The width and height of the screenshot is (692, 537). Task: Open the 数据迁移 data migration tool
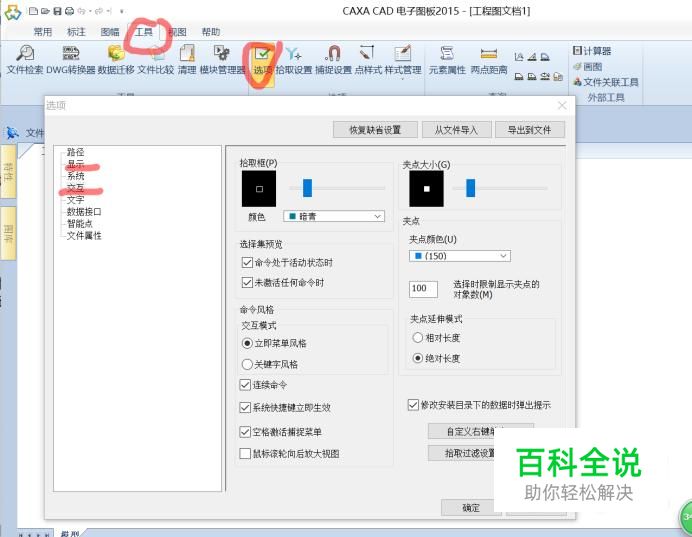[116, 60]
